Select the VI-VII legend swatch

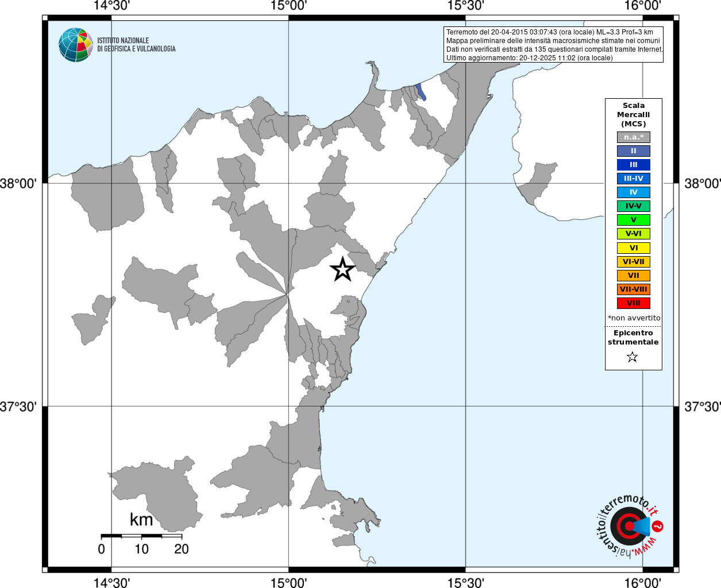(x=634, y=262)
